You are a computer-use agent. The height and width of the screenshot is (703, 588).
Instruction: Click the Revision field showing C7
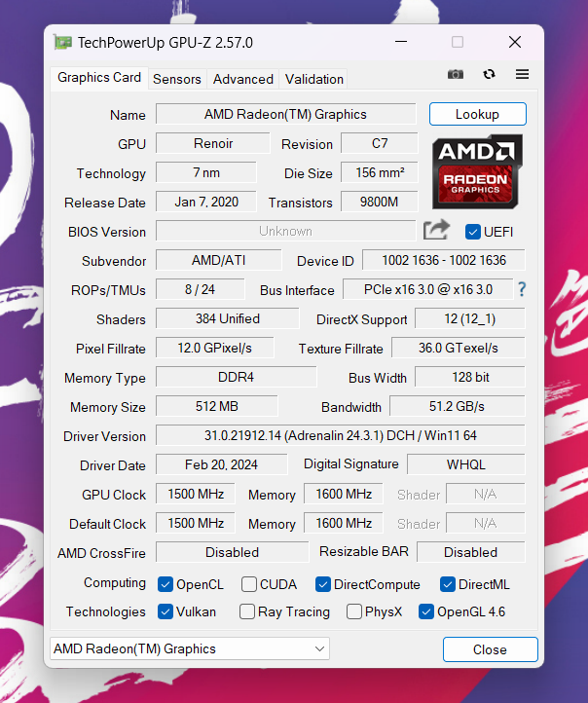click(379, 143)
